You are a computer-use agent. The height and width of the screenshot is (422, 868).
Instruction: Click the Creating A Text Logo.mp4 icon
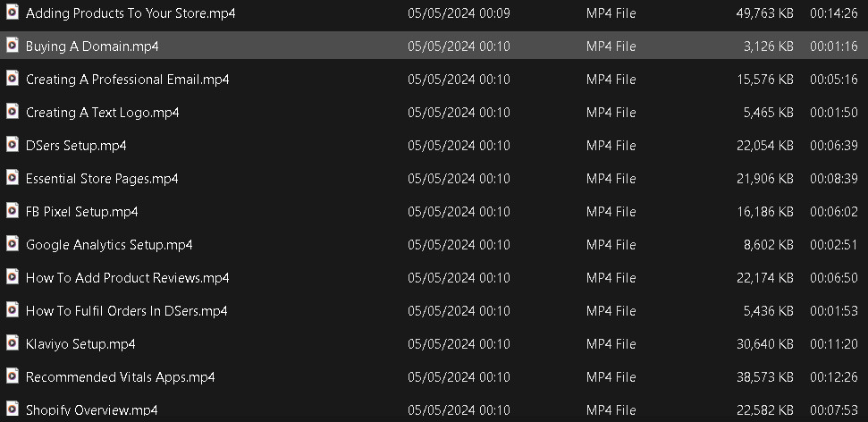click(x=13, y=112)
